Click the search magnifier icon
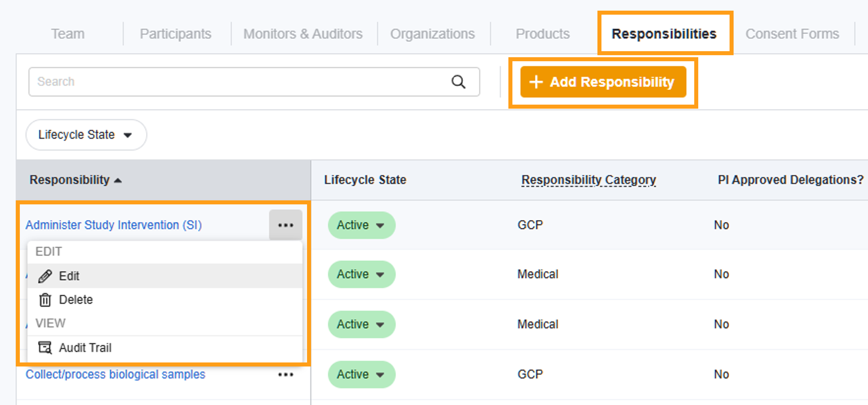868x405 pixels. (x=458, y=82)
